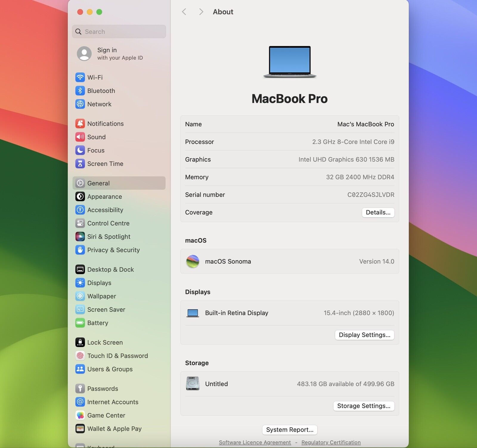Click the Wi-Fi sidebar icon
This screenshot has height=448, width=477.
pos(80,77)
